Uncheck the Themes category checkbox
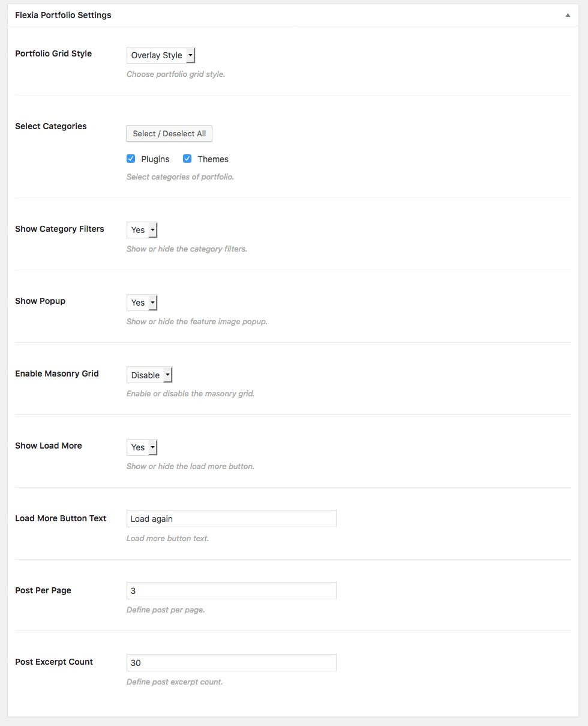This screenshot has width=588, height=726. [187, 159]
